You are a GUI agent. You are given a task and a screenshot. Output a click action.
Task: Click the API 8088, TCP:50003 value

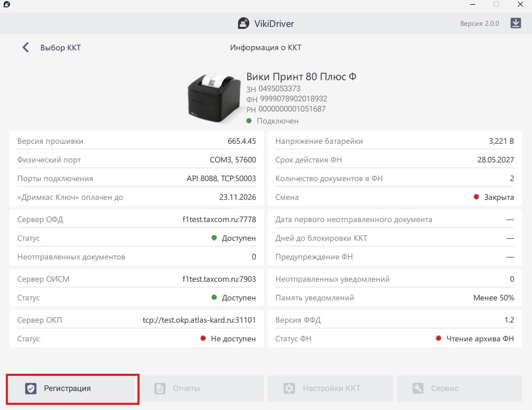click(x=221, y=178)
